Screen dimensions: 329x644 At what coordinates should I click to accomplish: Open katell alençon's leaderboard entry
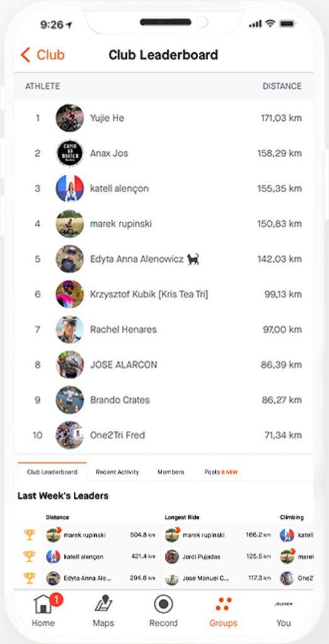click(164, 189)
